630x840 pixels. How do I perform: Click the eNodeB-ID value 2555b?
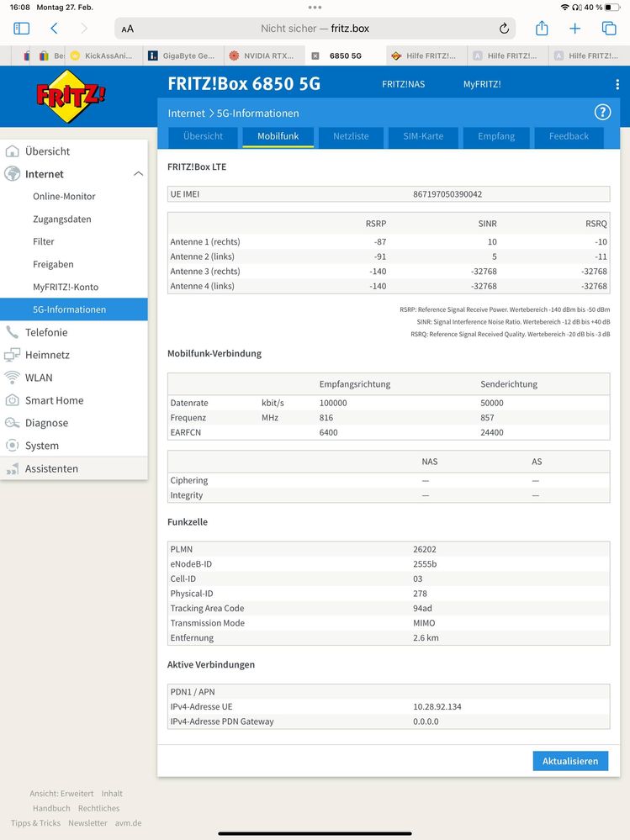[x=425, y=564]
